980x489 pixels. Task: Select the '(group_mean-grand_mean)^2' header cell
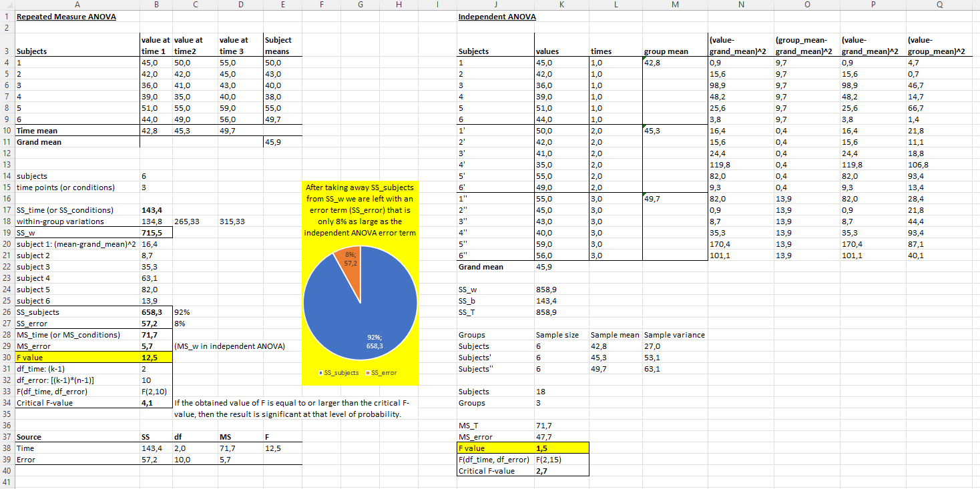(x=806, y=45)
